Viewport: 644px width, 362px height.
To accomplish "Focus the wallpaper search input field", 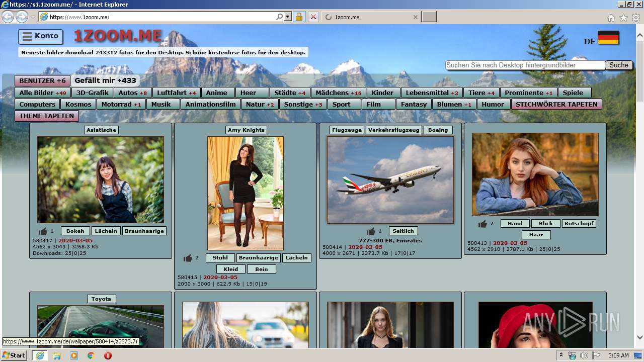I will pos(525,65).
